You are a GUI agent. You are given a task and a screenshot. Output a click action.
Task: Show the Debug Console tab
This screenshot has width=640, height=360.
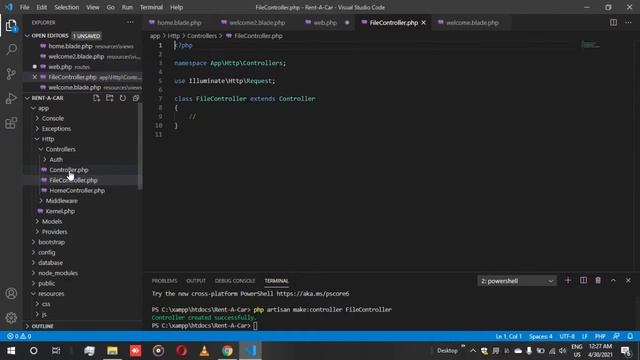235,281
